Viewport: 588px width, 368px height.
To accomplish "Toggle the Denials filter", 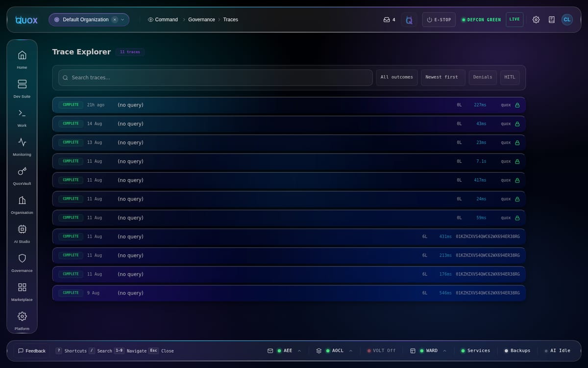I will pyautogui.click(x=483, y=78).
